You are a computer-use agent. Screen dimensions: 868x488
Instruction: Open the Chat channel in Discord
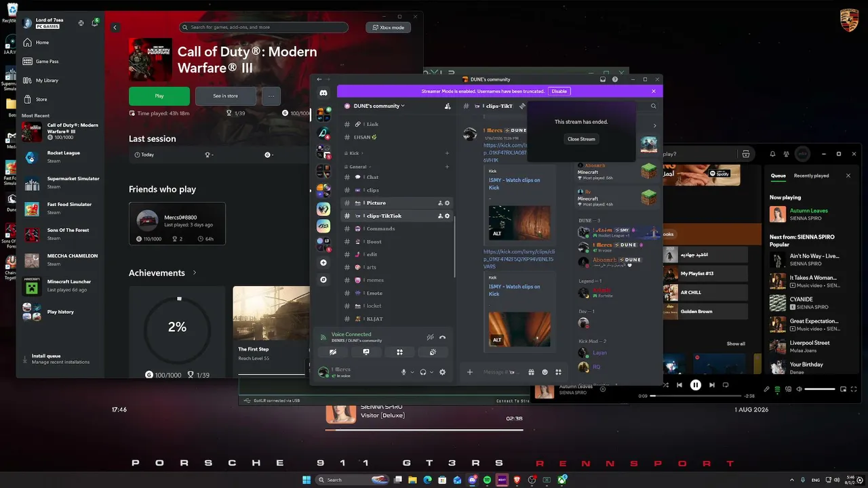[x=397, y=178]
